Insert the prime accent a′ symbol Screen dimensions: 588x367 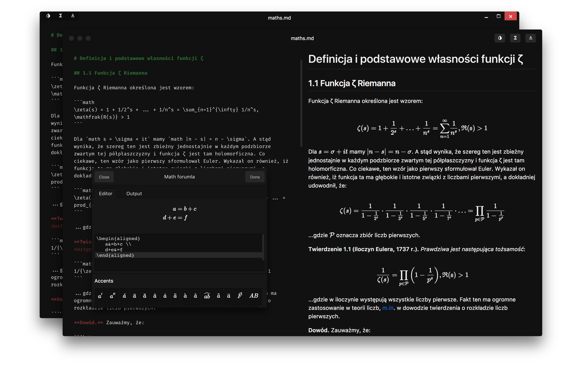click(x=100, y=296)
